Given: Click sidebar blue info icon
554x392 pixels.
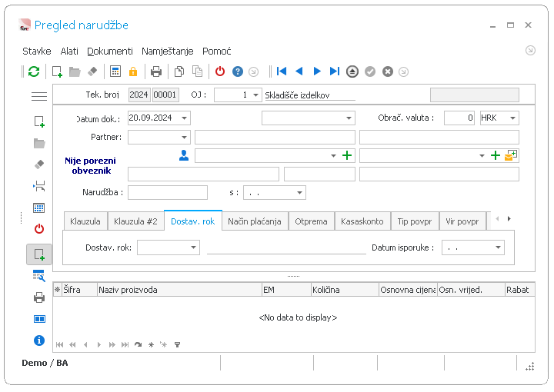Looking at the screenshot, I should click(x=39, y=341).
